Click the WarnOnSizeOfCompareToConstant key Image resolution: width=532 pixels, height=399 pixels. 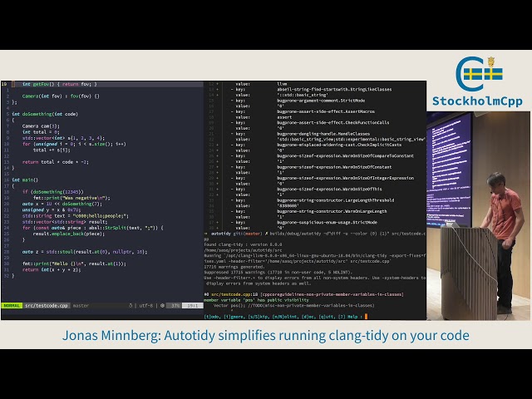(345, 155)
